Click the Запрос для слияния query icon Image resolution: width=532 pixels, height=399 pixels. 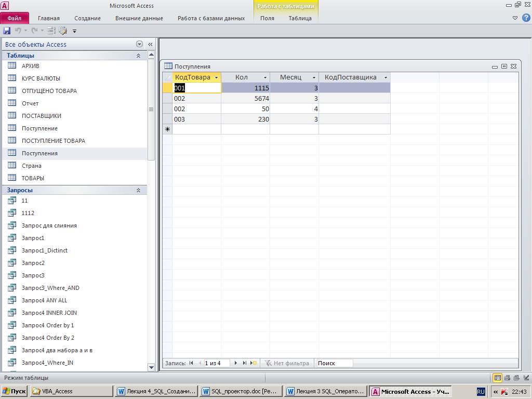coord(12,225)
